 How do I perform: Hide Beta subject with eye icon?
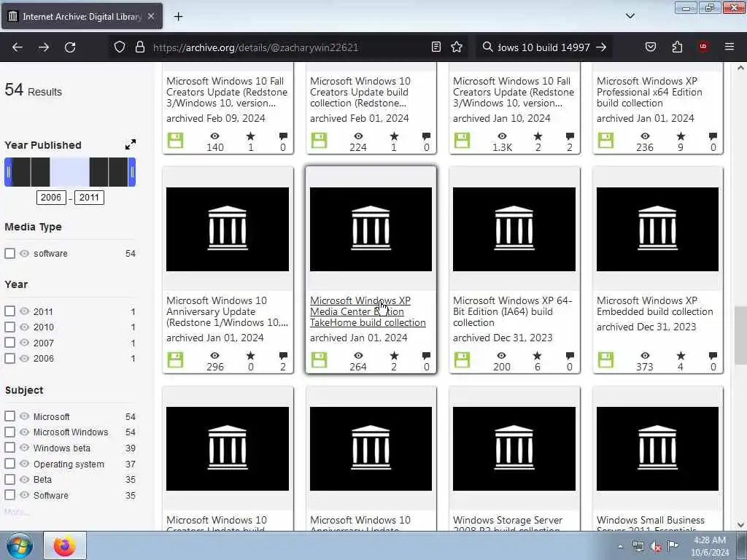click(24, 479)
